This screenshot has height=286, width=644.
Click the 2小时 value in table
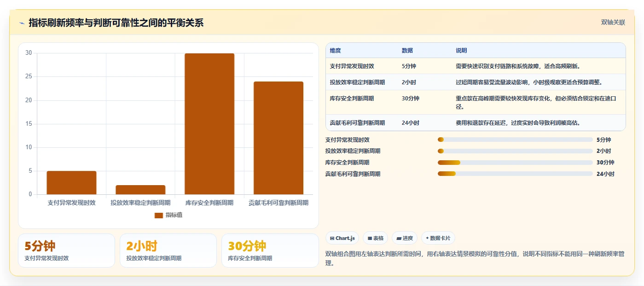[409, 82]
